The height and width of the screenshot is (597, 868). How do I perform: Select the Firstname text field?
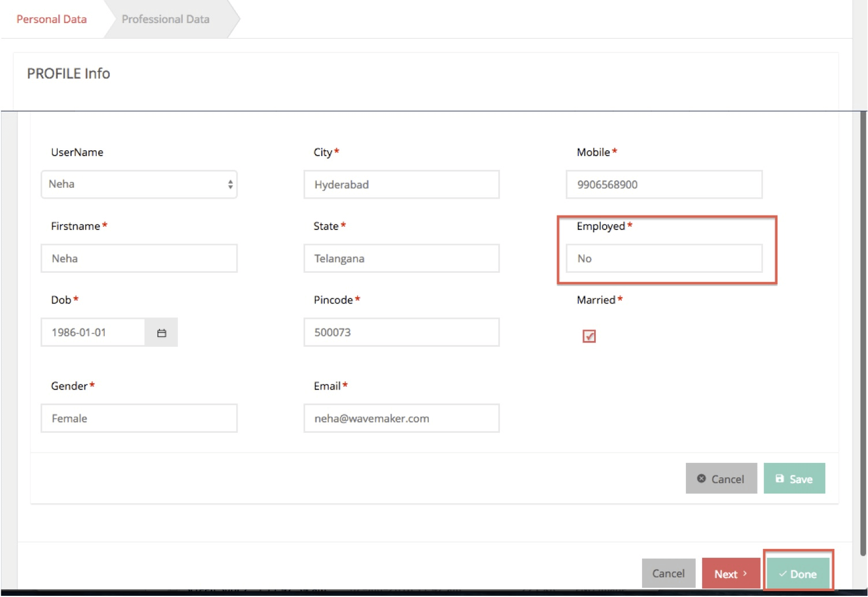[139, 258]
